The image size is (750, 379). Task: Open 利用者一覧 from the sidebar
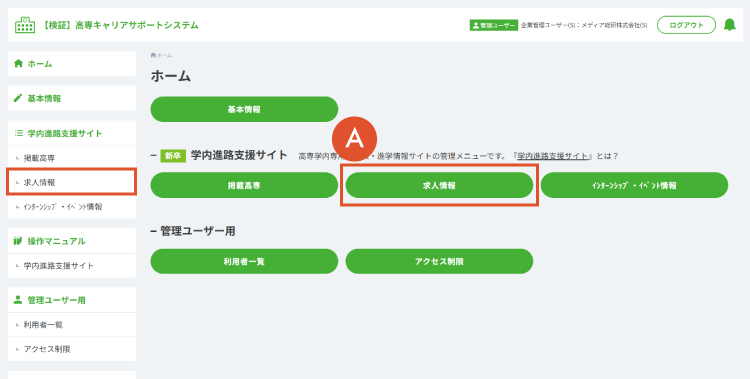[x=72, y=324]
